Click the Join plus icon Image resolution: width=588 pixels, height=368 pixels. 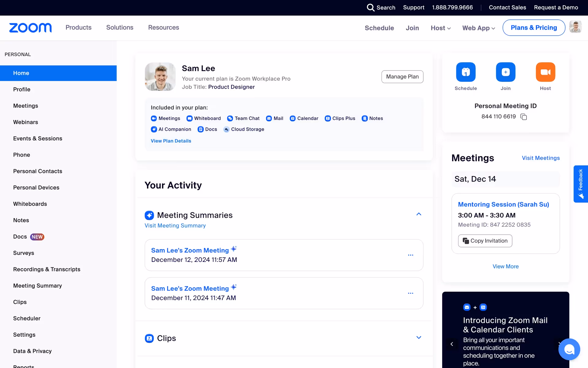[505, 72]
